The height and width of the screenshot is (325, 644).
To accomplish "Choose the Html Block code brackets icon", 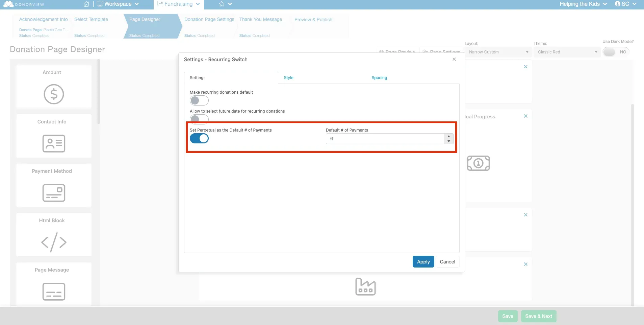I will coord(54,242).
